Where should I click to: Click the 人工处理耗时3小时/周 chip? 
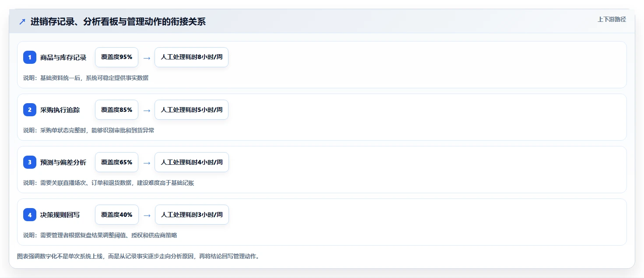point(192,215)
